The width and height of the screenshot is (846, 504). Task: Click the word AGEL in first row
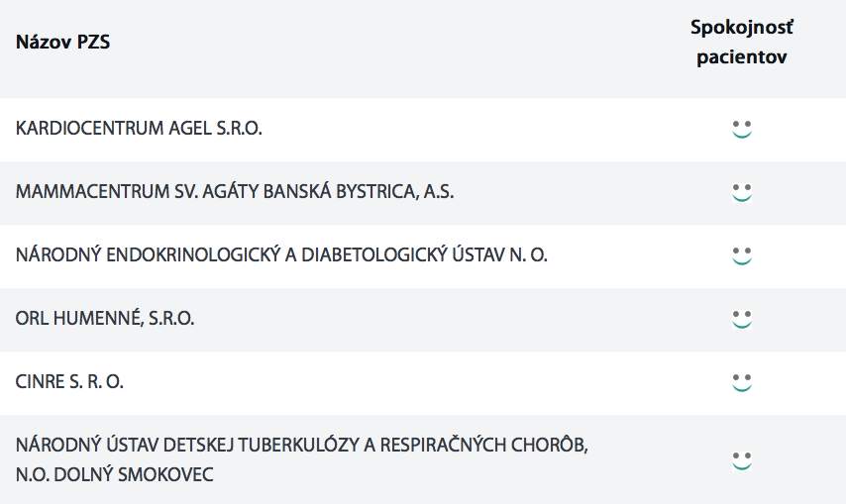(x=190, y=129)
